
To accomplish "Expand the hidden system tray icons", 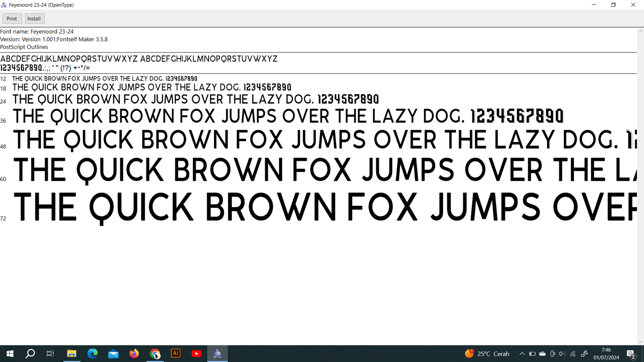I will (x=522, y=354).
